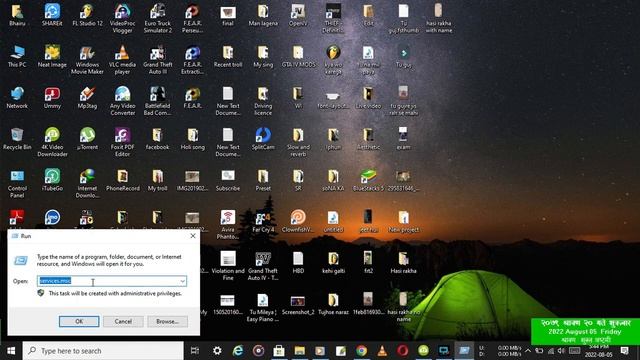Select This PC desktop icon
Viewport: 640px width, 360px height.
17,56
